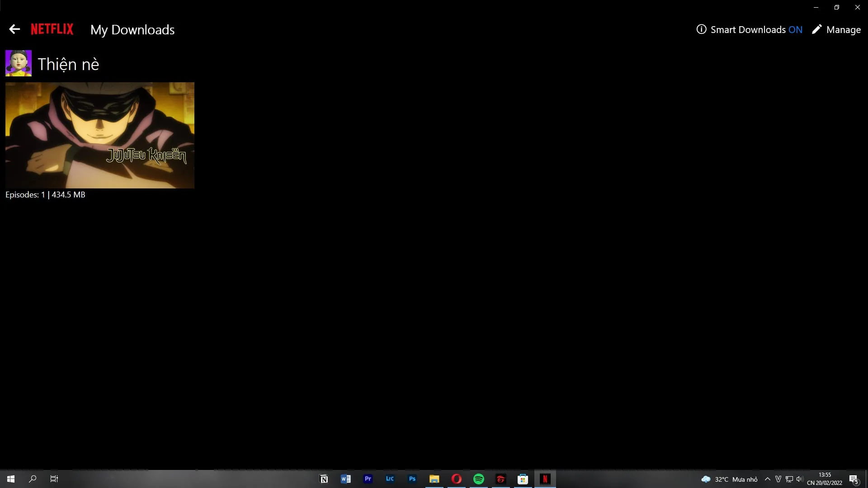Screen dimensions: 868x488
Task: Open Manage downloads option
Action: [x=843, y=30]
